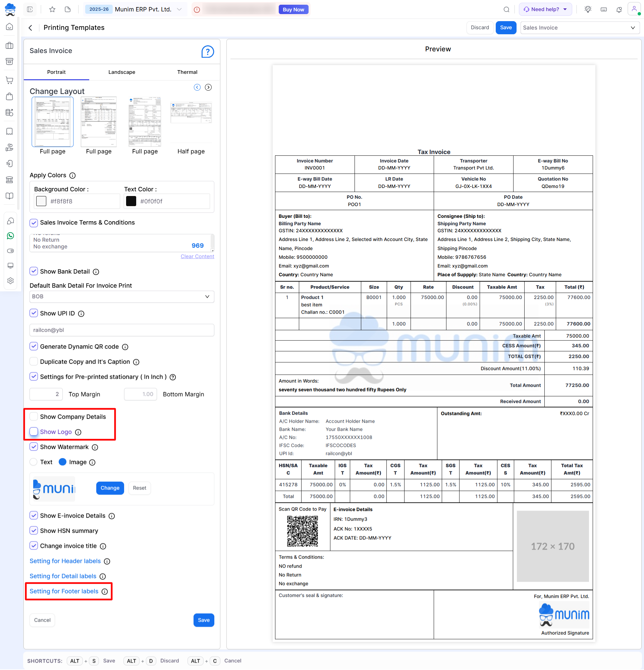The width and height of the screenshot is (644, 670).
Task: Open the settings gear in left sidebar
Action: 10,281
